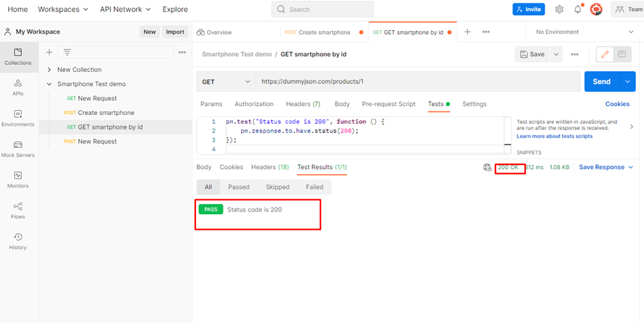Open the APIs sidebar section
Screen dimensions: 644x323
[18, 88]
